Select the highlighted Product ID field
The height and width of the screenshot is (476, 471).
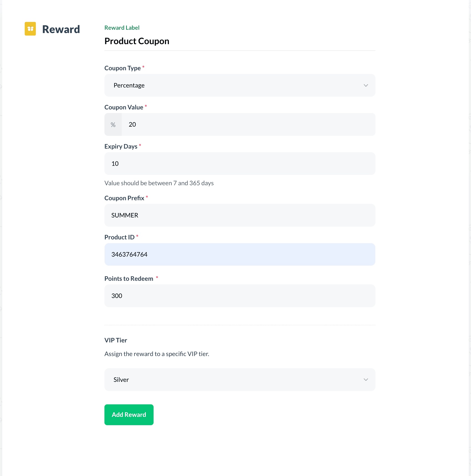(240, 254)
